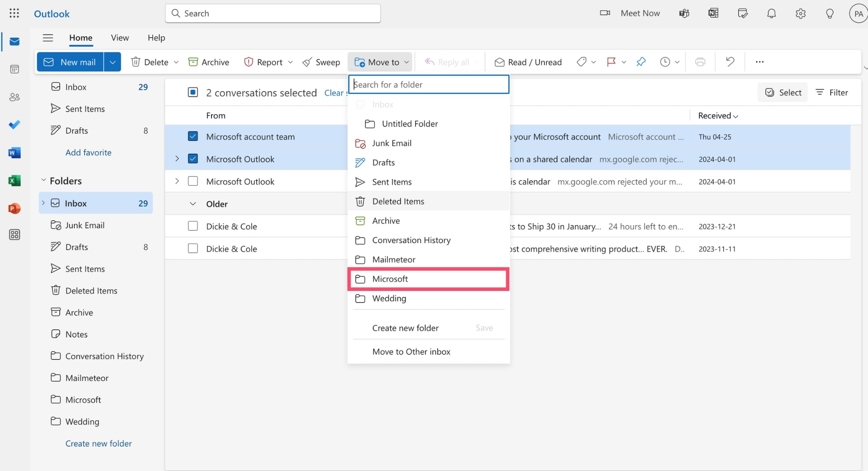Click the Search for a folder field
Screen dimensions: 868x471
[428, 84]
